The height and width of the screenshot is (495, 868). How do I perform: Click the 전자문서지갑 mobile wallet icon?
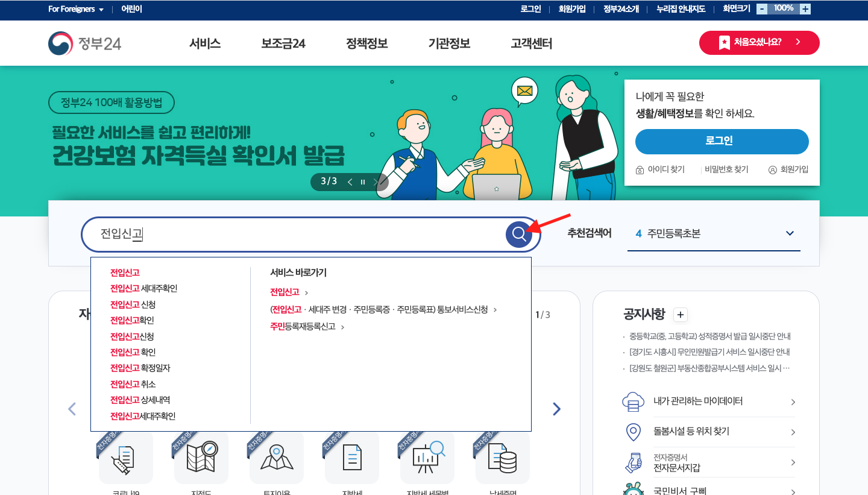(633, 462)
